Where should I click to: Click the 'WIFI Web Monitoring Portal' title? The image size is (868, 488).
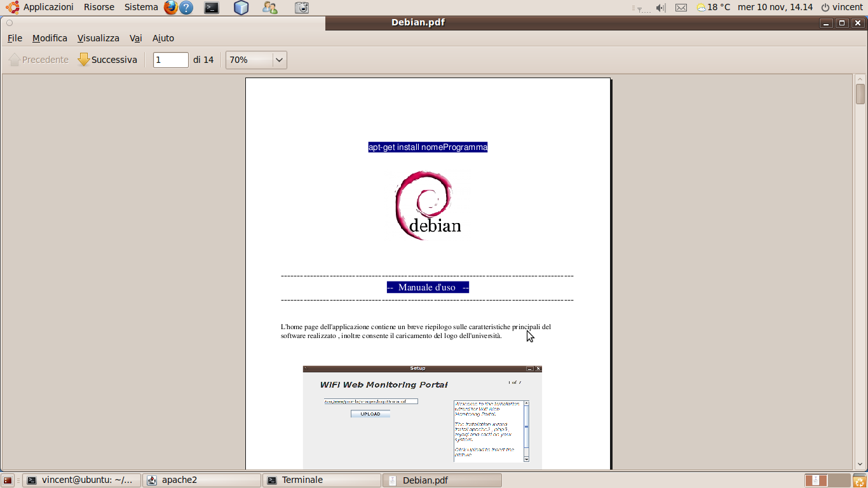(384, 384)
